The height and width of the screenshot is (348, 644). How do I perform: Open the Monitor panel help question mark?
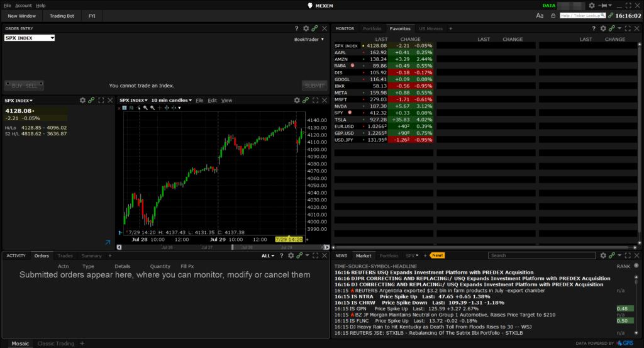(594, 28)
